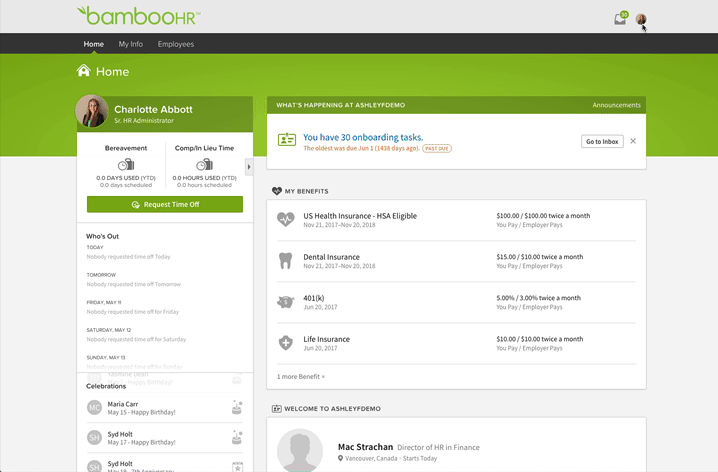
Task: Click Charlotte Abbott's name
Action: (153, 109)
